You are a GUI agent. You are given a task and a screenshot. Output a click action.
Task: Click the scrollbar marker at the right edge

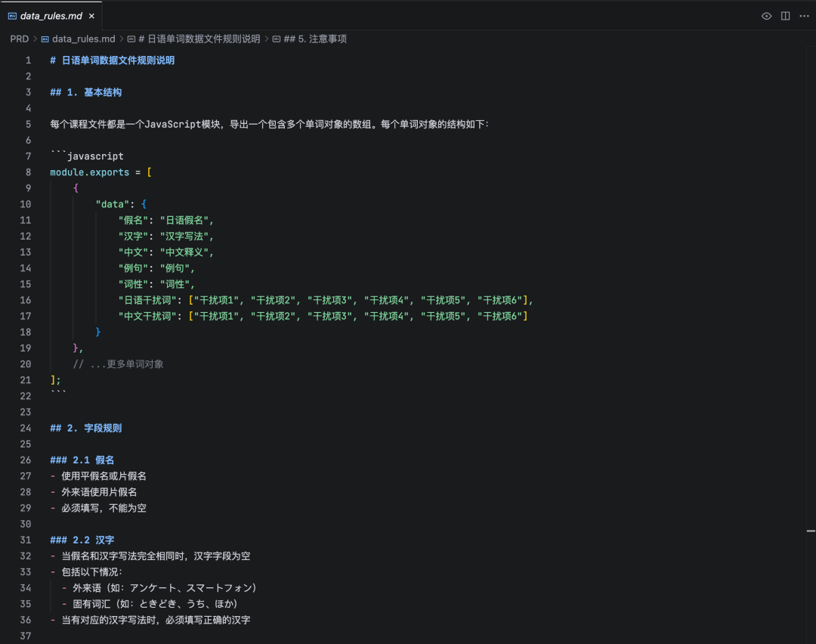coord(811,531)
